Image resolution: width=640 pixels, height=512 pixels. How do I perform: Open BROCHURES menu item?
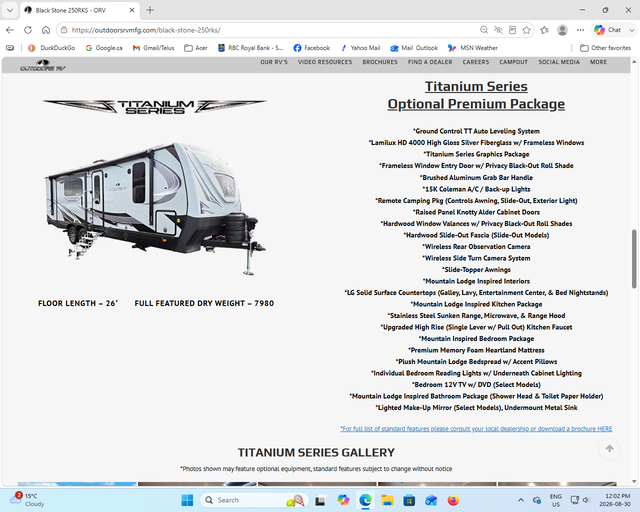point(380,62)
